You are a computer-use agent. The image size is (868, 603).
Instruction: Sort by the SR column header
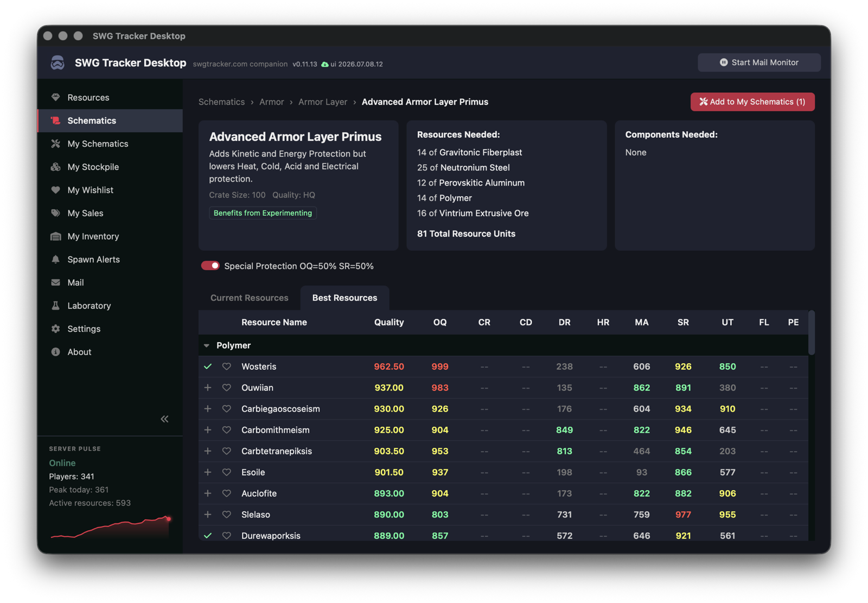[683, 322]
